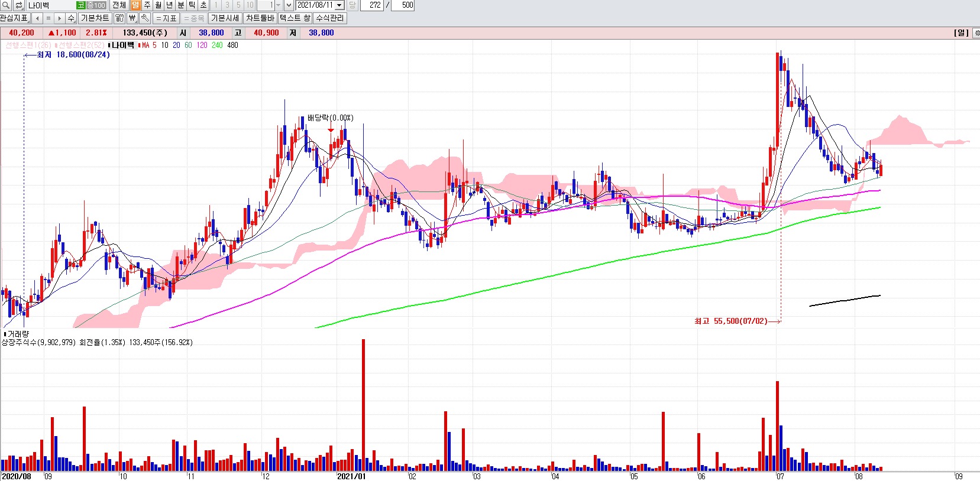Image resolution: width=980 pixels, height=481 pixels.
Task: Click the 거래량 volume panel label
Action: coord(18,334)
